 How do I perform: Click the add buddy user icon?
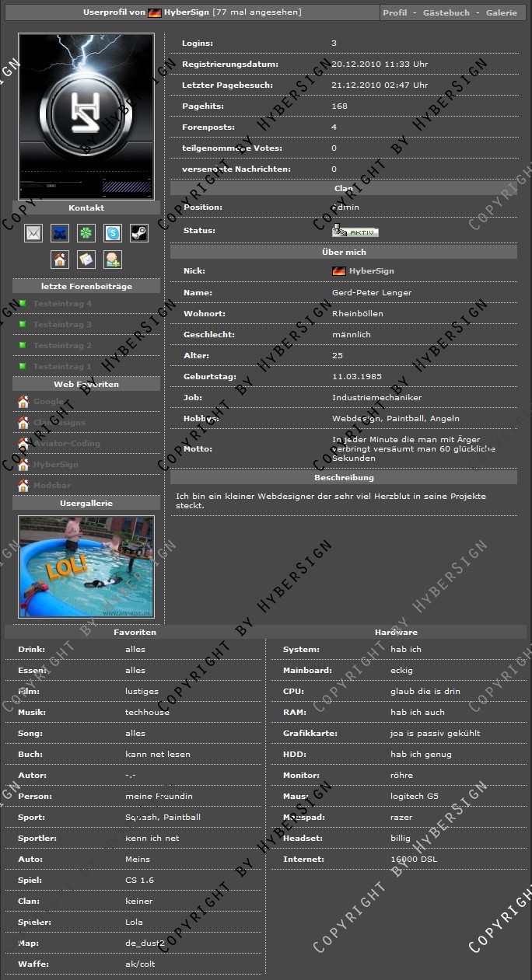point(113,260)
